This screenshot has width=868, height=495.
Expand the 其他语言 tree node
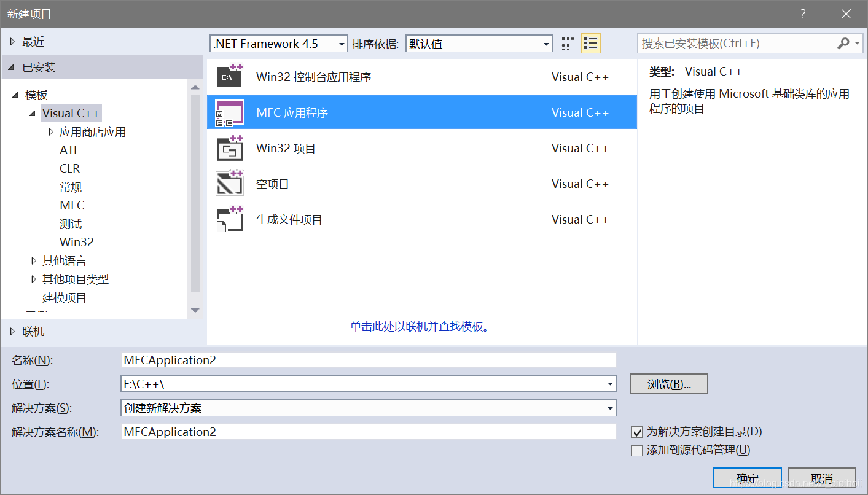(33, 260)
